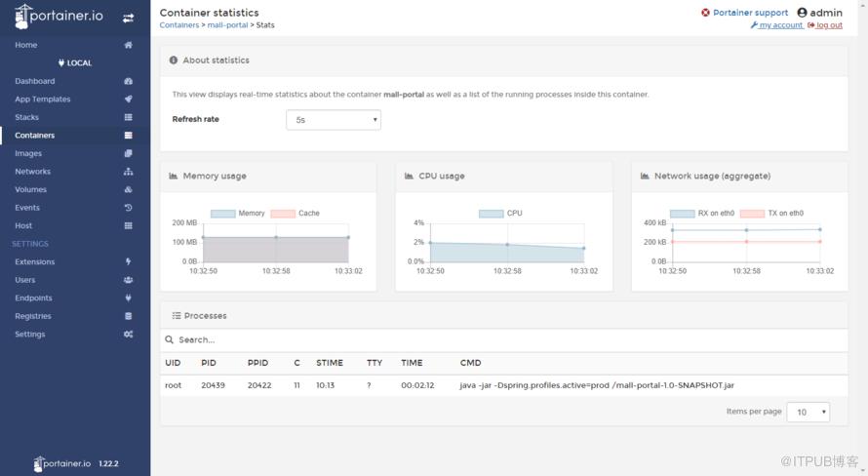The image size is (868, 476).
Task: Toggle the Memory legend swatch
Action: point(223,214)
